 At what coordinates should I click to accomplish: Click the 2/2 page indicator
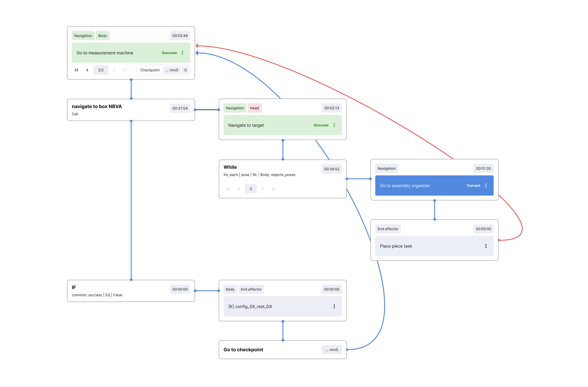[x=101, y=70]
